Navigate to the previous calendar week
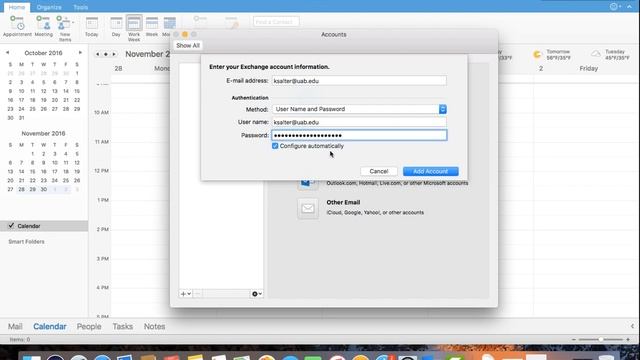640x360 pixels. (98, 54)
